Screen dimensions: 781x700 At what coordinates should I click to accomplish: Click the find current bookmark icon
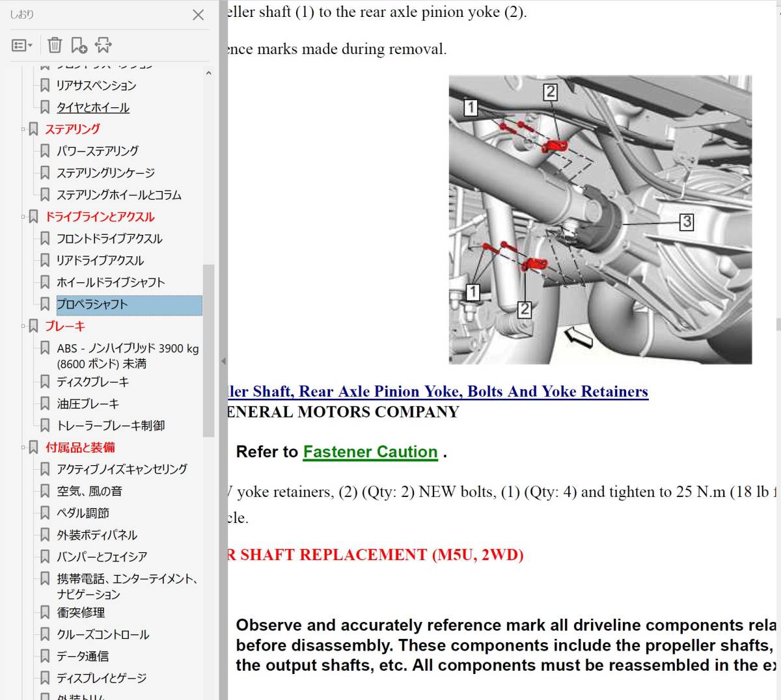tap(103, 45)
